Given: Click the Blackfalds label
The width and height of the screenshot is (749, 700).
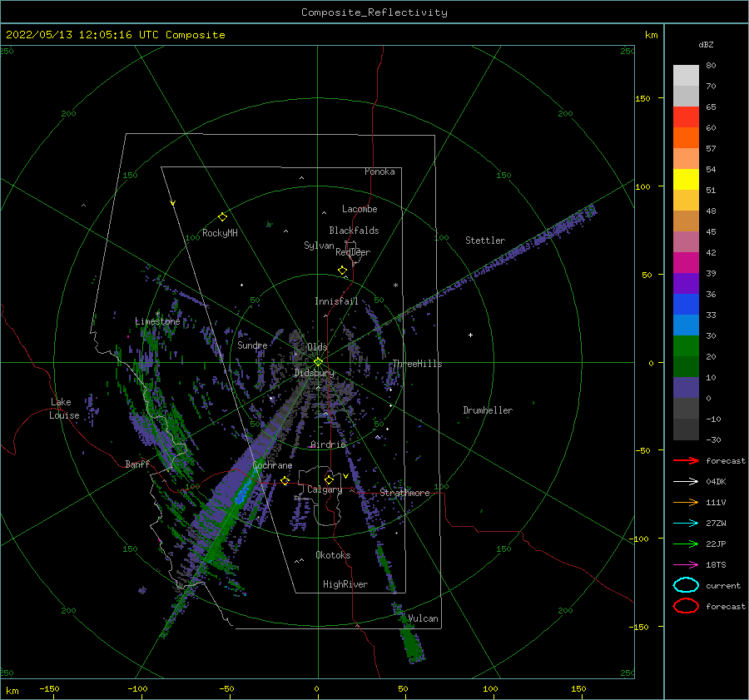Looking at the screenshot, I should pyautogui.click(x=354, y=231).
